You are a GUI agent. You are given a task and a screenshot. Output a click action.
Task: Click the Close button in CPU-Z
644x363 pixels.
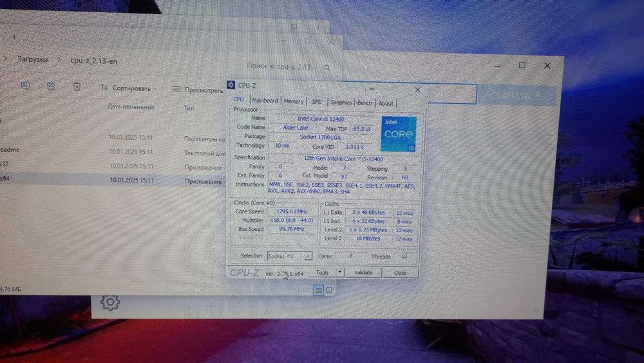pyautogui.click(x=400, y=273)
